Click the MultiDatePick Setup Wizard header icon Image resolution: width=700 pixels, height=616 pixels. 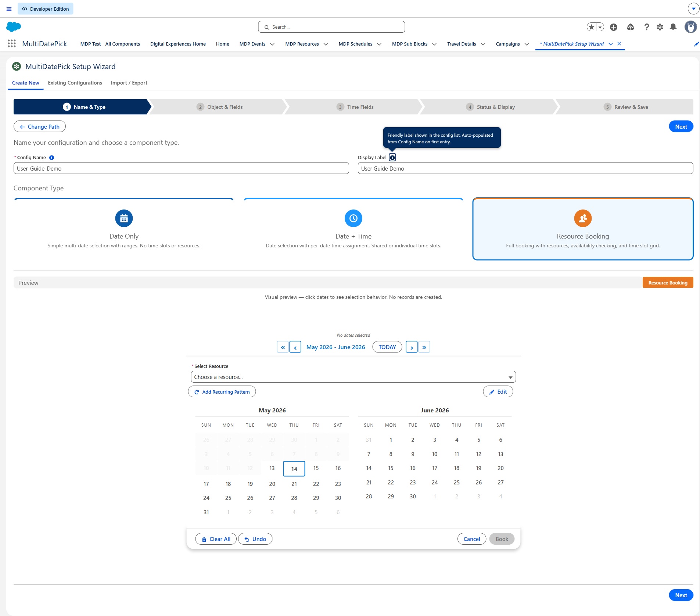click(17, 67)
